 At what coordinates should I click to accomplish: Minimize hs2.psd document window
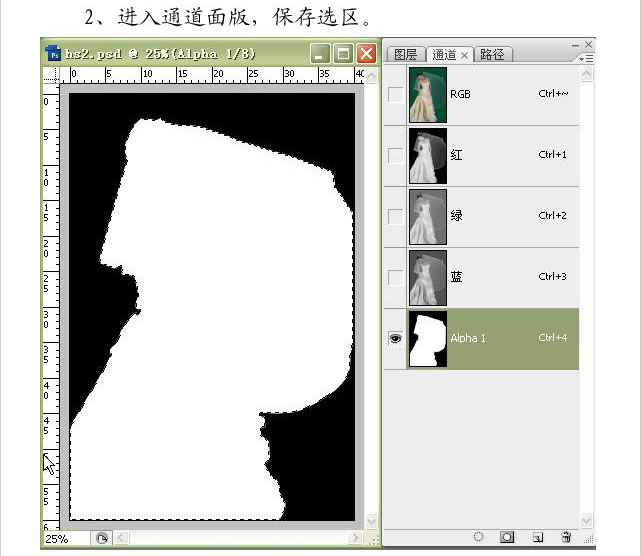[320, 54]
